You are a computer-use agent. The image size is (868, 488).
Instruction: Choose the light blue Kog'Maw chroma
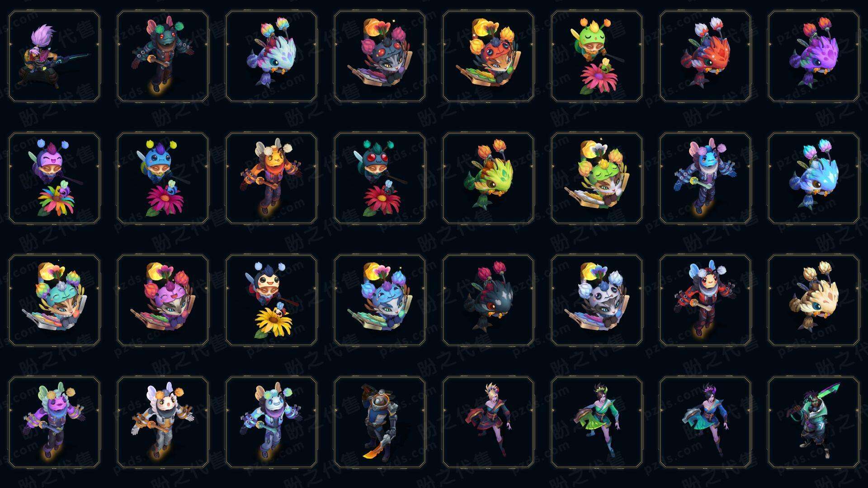coord(814,178)
